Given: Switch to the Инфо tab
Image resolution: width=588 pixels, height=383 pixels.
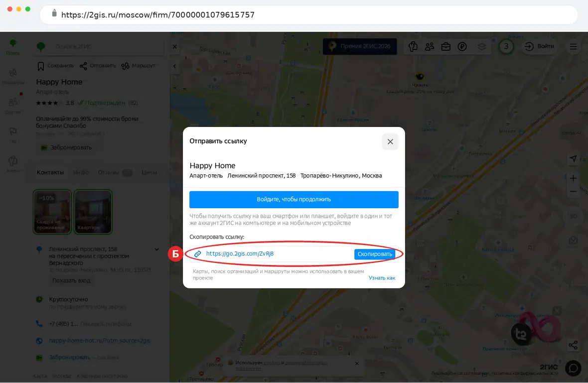Looking at the screenshot, I should coord(81,172).
